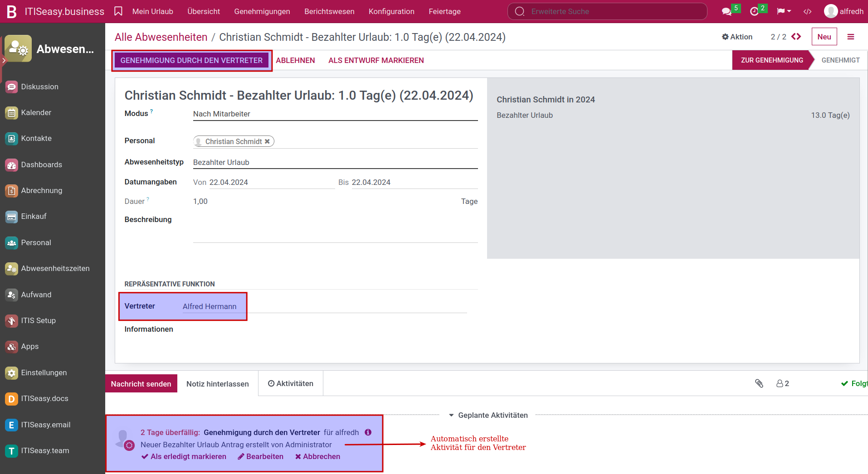Collapse the Geplante Aktivitäten section
The image size is (868, 474).
coord(488,415)
